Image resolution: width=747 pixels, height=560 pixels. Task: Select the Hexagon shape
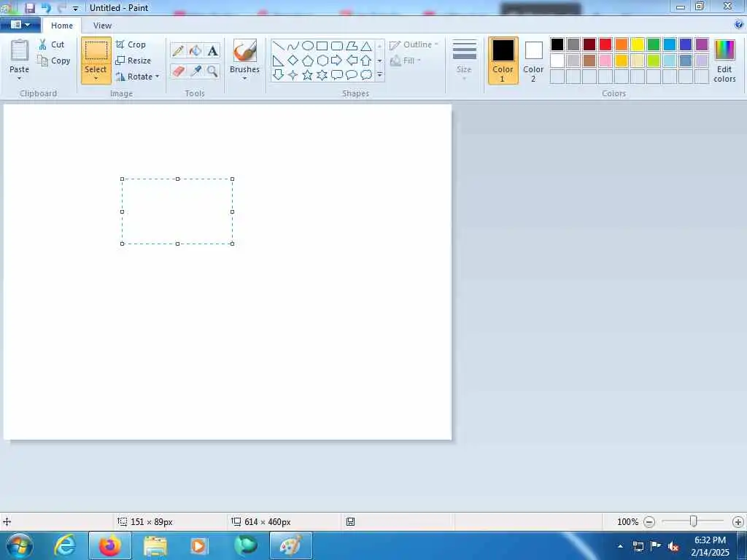coord(322,61)
